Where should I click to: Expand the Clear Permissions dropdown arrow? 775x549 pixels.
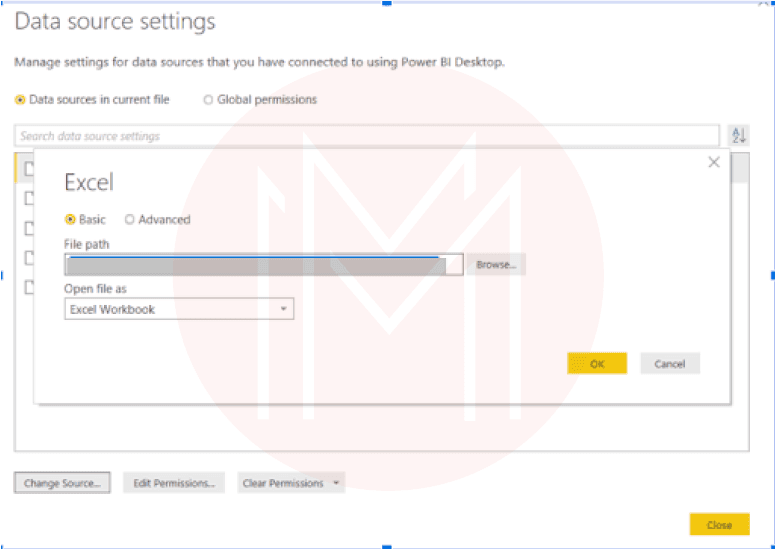coord(336,484)
